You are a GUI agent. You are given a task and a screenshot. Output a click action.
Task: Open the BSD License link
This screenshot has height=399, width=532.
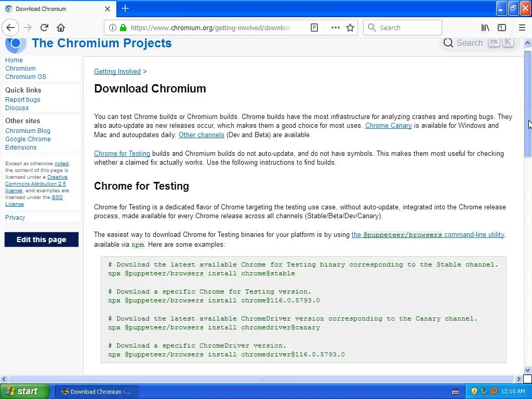tap(34, 201)
